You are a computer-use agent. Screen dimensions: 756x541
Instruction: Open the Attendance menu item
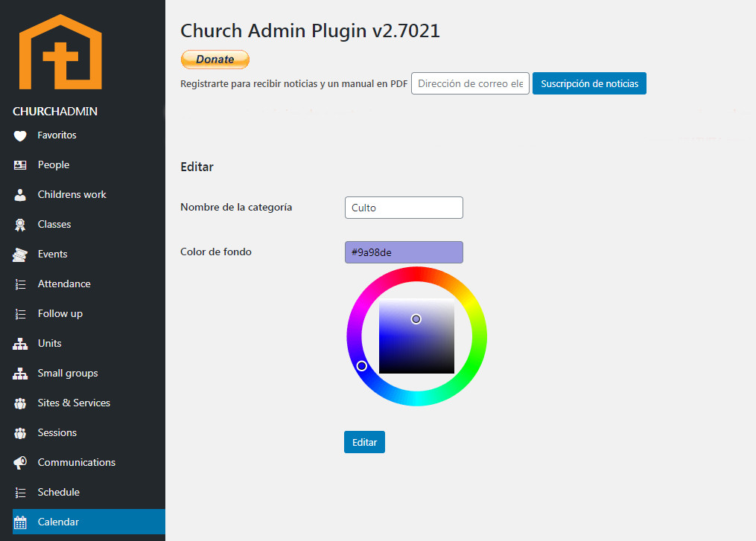(x=64, y=284)
